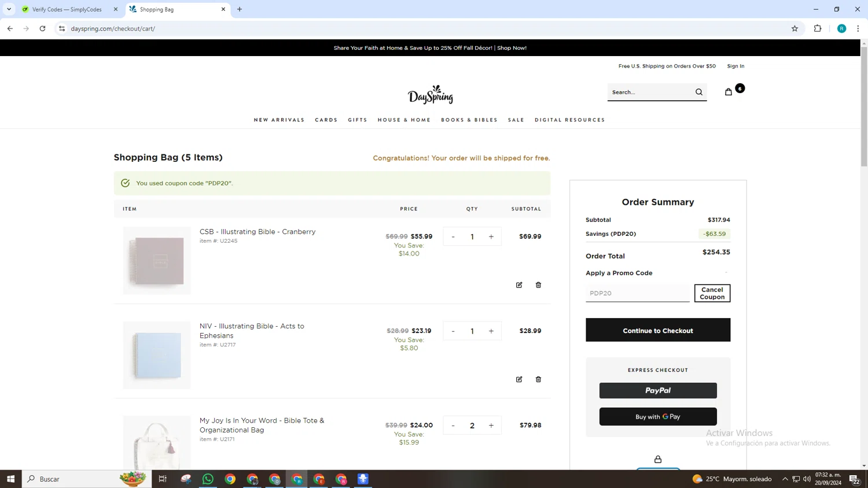Open Chrome profile avatar
The height and width of the screenshot is (488, 868).
841,28
